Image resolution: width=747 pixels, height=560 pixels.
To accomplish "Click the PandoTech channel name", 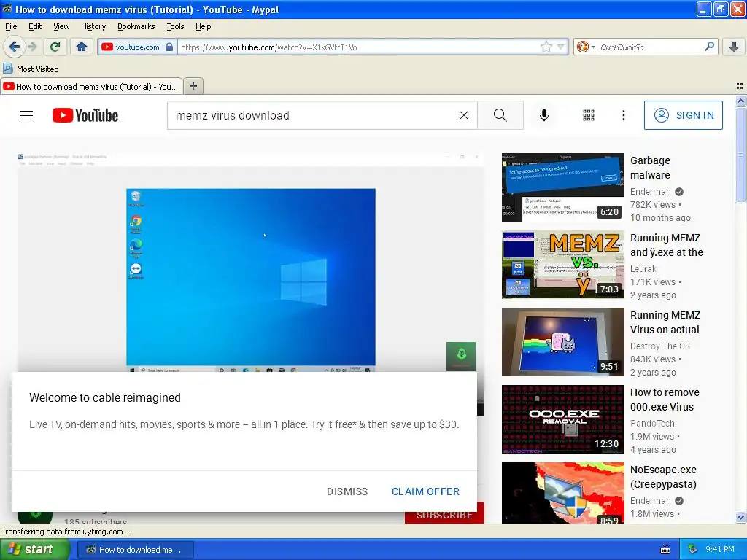I will (652, 424).
